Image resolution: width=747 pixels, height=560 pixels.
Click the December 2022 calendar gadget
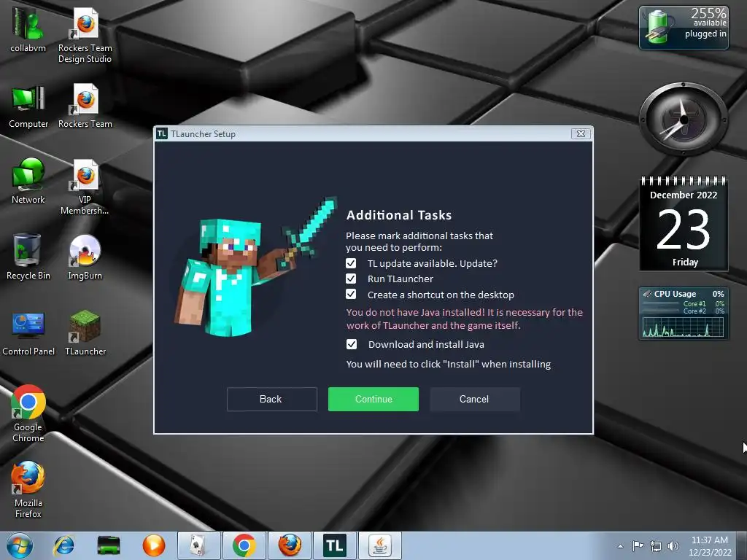tap(684, 224)
